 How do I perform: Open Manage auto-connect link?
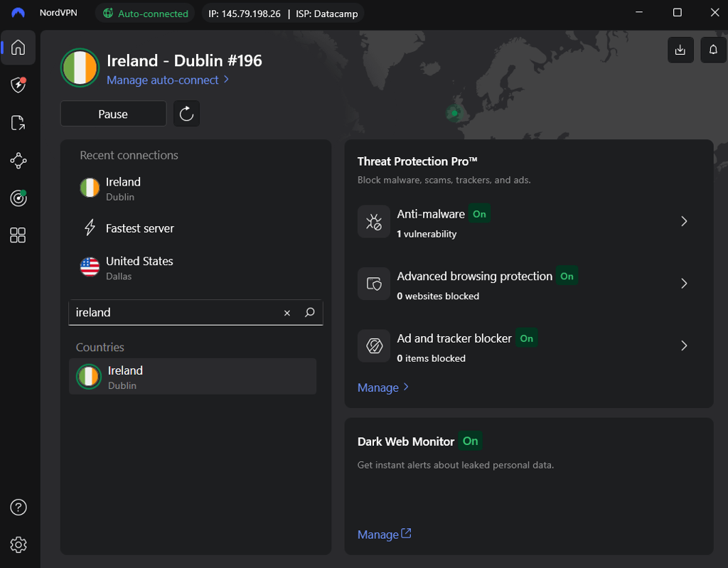168,80
